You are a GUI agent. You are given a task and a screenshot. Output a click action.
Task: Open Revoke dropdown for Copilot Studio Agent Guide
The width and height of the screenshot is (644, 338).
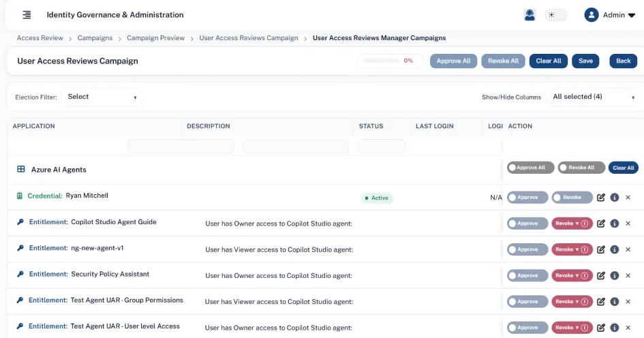pos(572,224)
